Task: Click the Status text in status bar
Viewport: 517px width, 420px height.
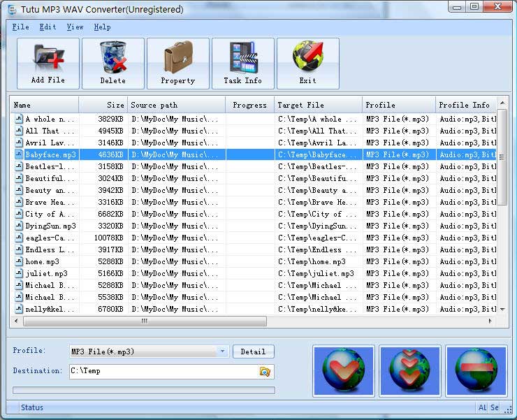Action: tap(32, 407)
